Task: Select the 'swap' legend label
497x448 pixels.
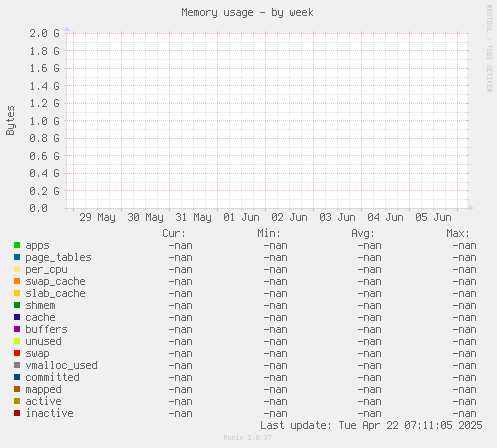Action: pyautogui.click(x=37, y=354)
